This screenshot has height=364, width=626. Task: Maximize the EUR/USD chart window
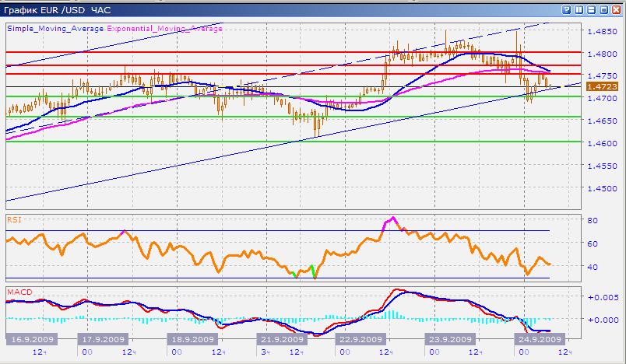(x=603, y=9)
